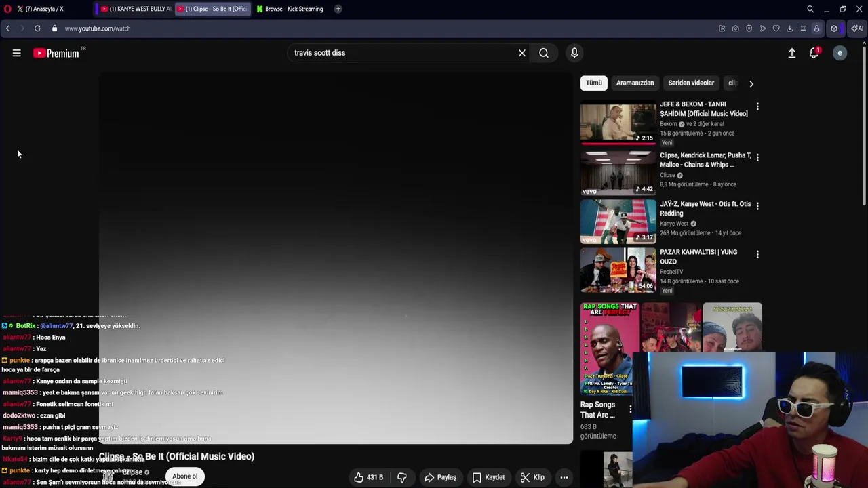
Task: Open Clipse channel under Chains & Whips
Action: [667, 175]
